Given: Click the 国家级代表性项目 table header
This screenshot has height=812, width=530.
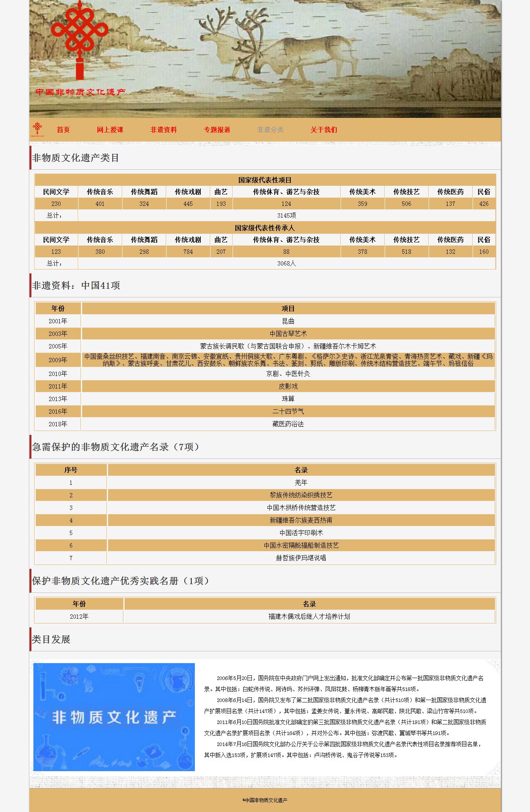Looking at the screenshot, I should tap(265, 180).
